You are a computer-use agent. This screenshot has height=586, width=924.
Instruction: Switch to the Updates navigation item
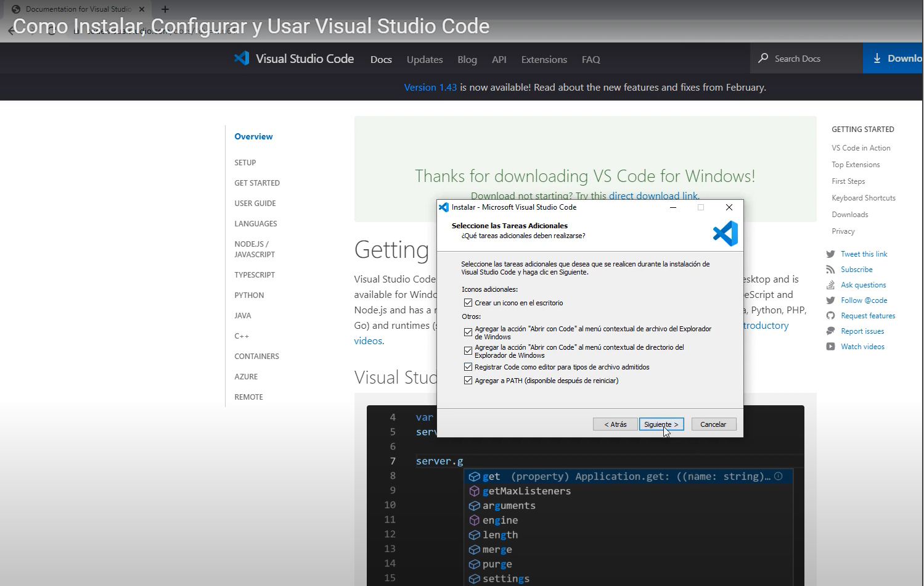tap(424, 59)
